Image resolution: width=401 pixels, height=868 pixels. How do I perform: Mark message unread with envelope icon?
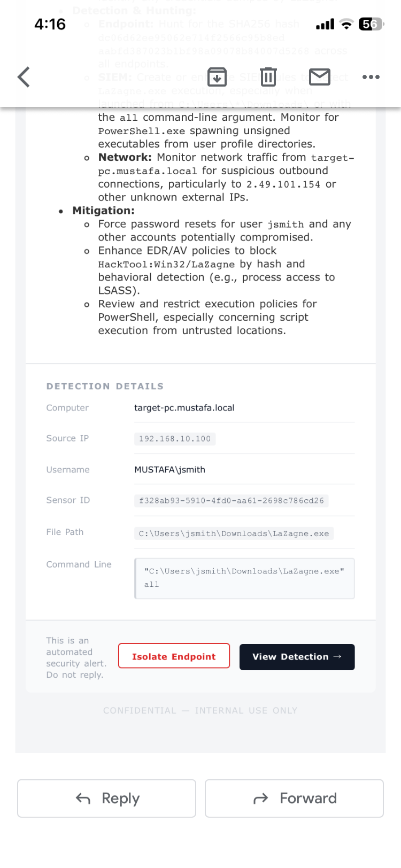click(320, 77)
